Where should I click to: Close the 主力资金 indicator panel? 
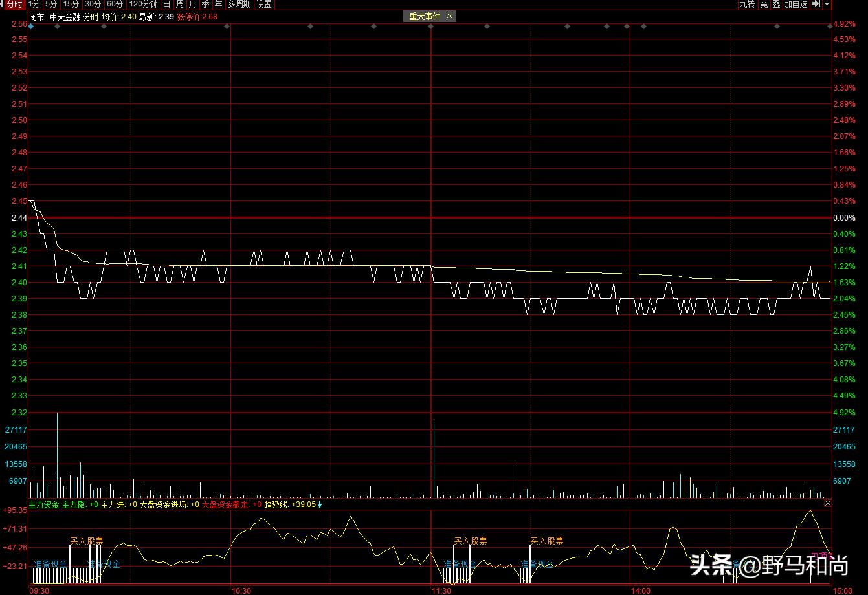pyautogui.click(x=827, y=503)
